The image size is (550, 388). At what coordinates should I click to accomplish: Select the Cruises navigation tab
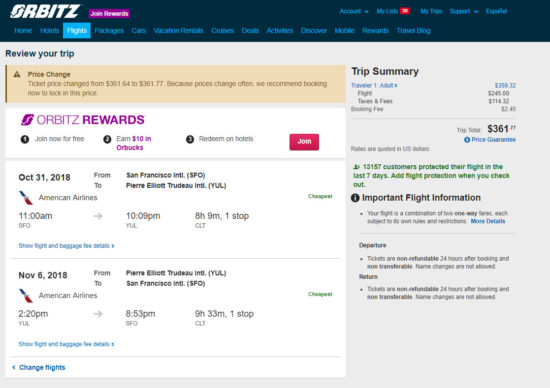click(x=222, y=31)
